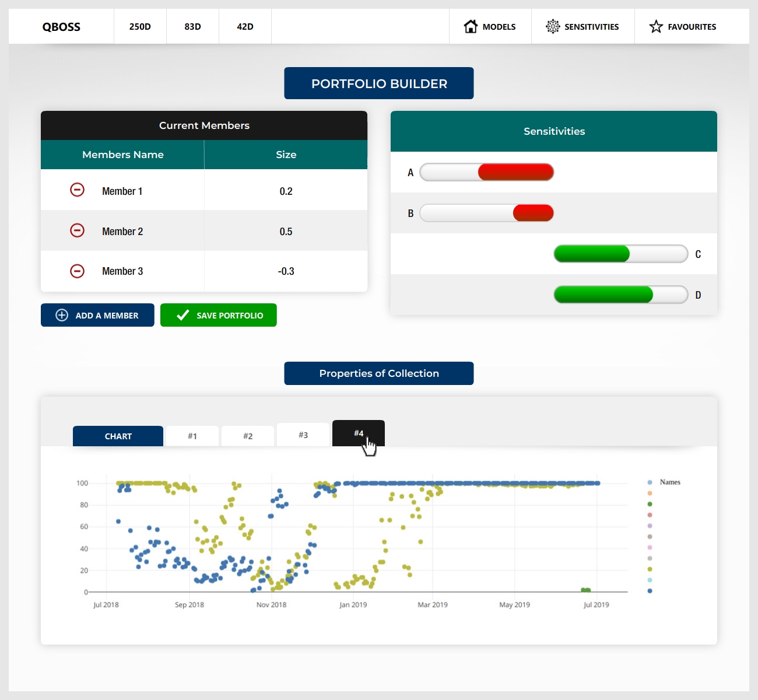
Task: Select the 83D period option
Action: [x=192, y=26]
